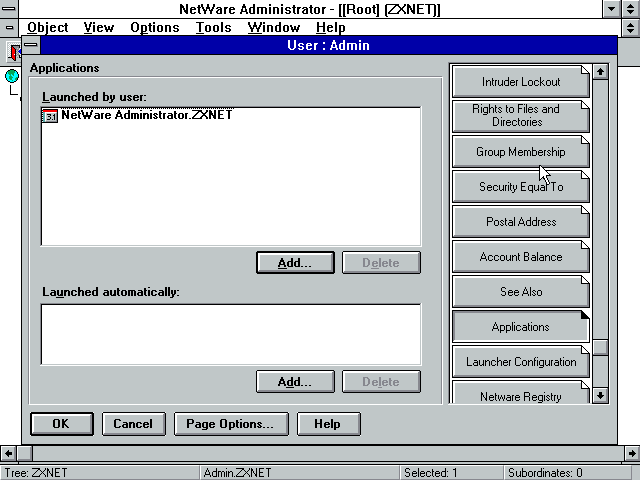
Task: Click Delete under Launched automatically
Action: point(381,382)
